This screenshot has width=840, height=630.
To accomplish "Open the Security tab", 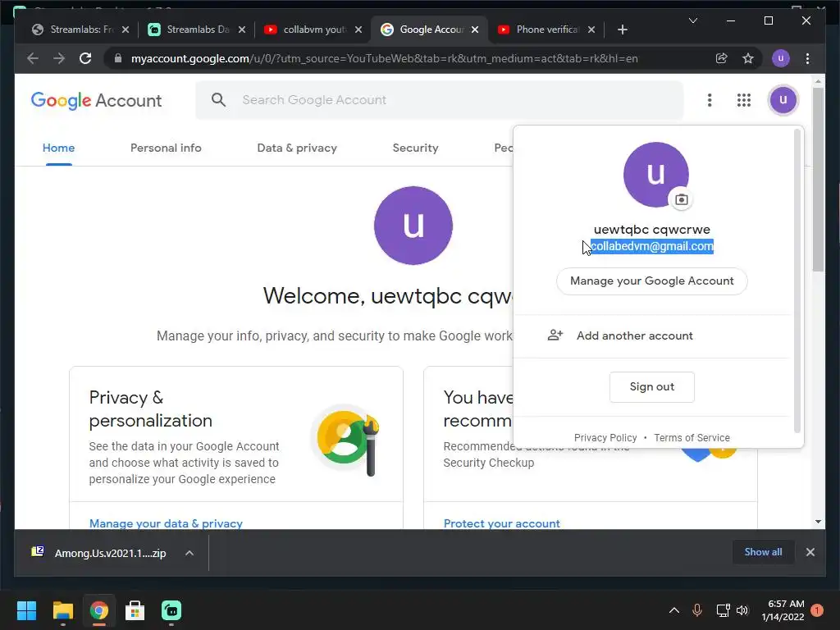I will pyautogui.click(x=415, y=148).
